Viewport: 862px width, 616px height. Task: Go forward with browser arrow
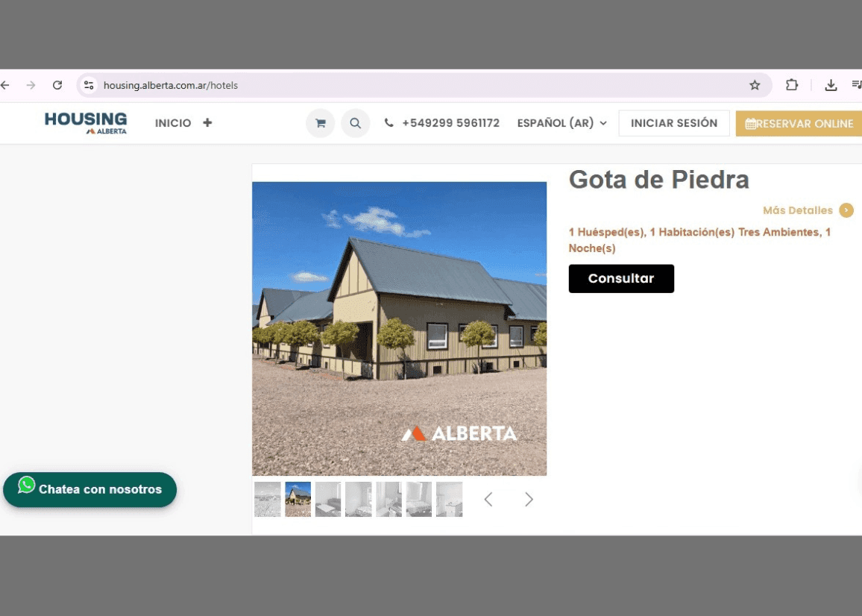31,85
